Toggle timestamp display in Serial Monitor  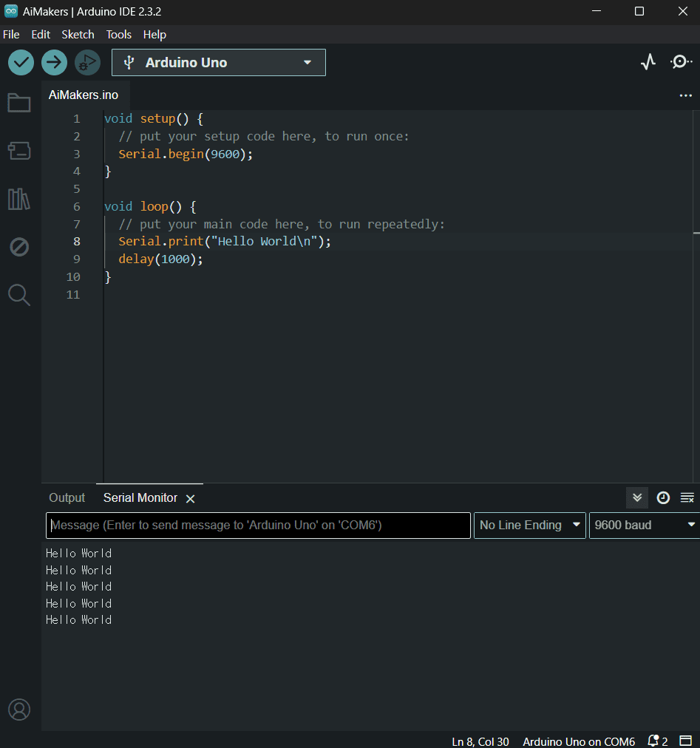[x=663, y=497]
